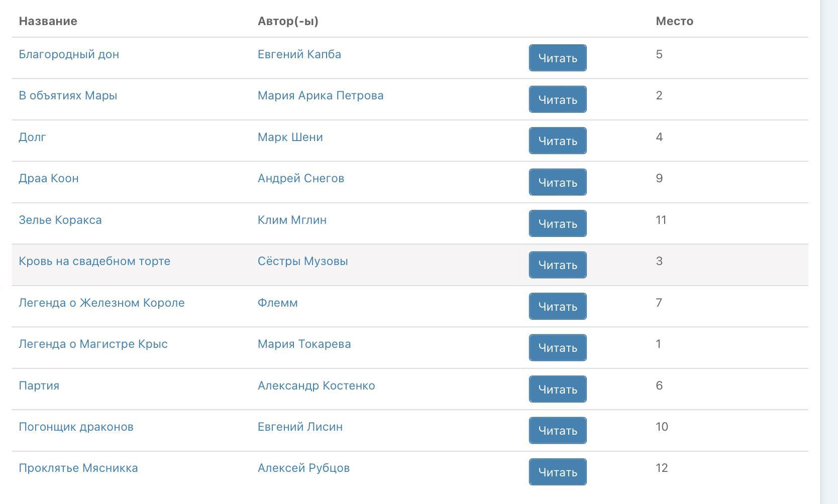Open "Легенда о Железном Короле" story

click(x=101, y=303)
